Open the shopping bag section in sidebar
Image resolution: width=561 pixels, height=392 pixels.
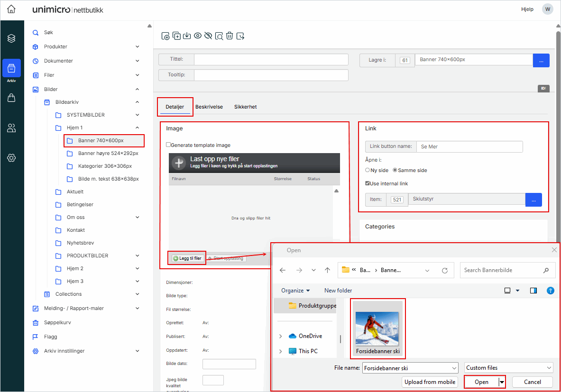pos(11,98)
